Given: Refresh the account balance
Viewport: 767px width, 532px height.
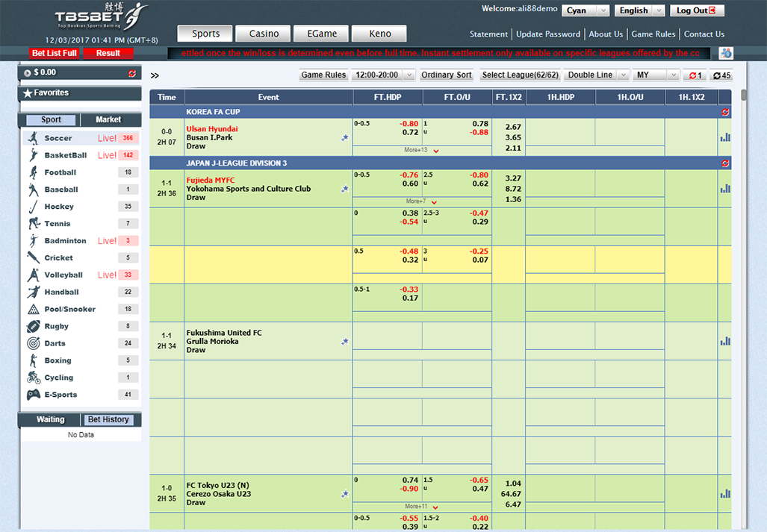Looking at the screenshot, I should coord(132,73).
